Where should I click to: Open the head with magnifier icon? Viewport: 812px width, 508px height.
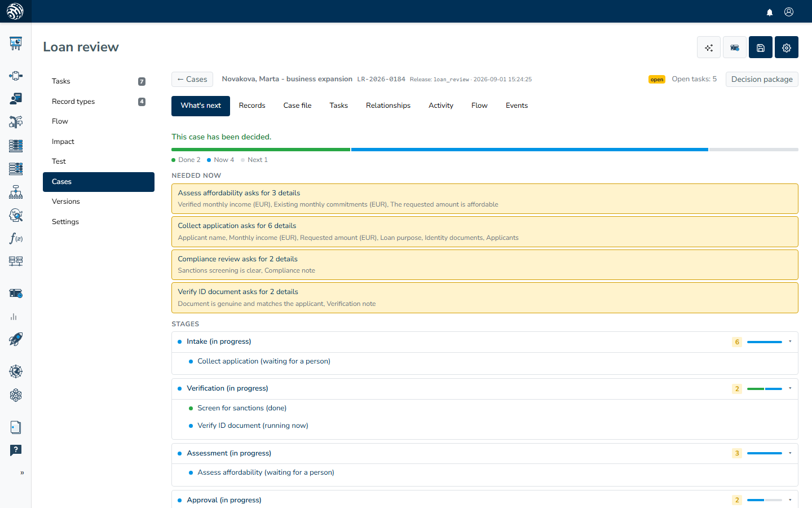(16, 215)
